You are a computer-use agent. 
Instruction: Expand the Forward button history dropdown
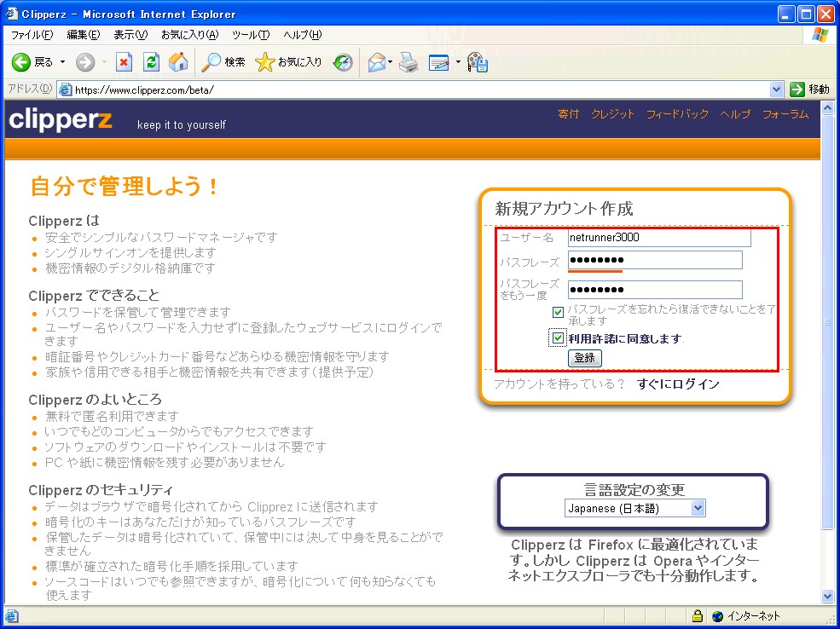coord(104,62)
